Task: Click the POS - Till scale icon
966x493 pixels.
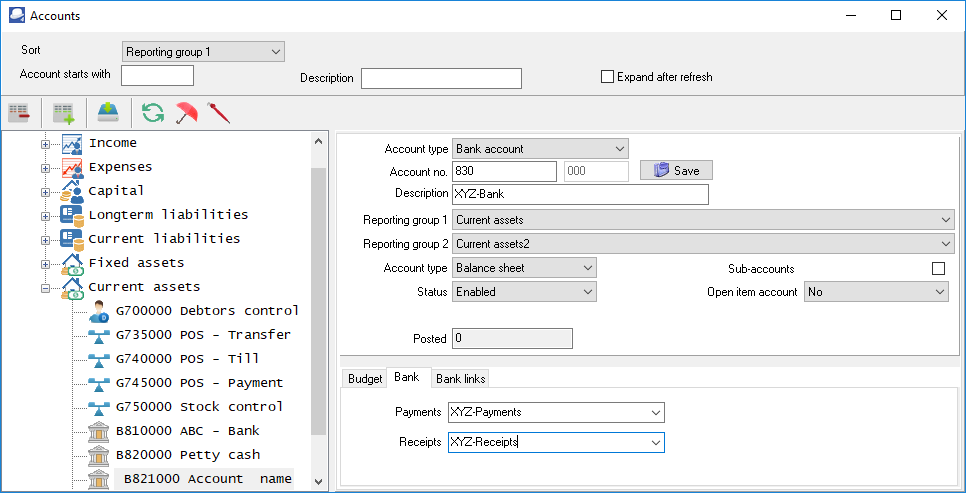Action: coord(99,360)
